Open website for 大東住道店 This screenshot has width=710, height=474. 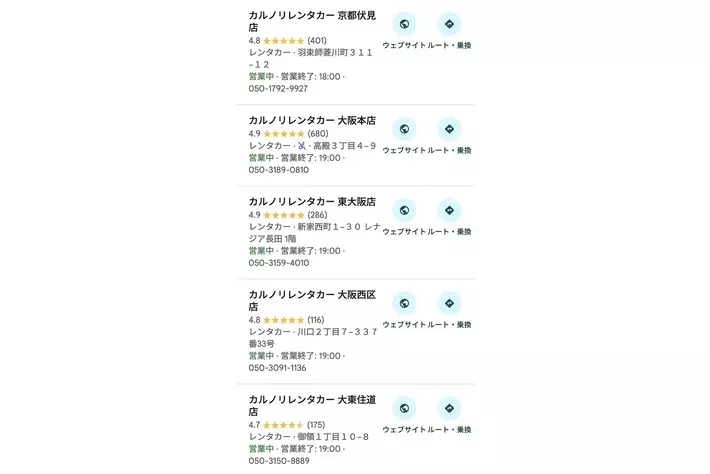coord(404,408)
